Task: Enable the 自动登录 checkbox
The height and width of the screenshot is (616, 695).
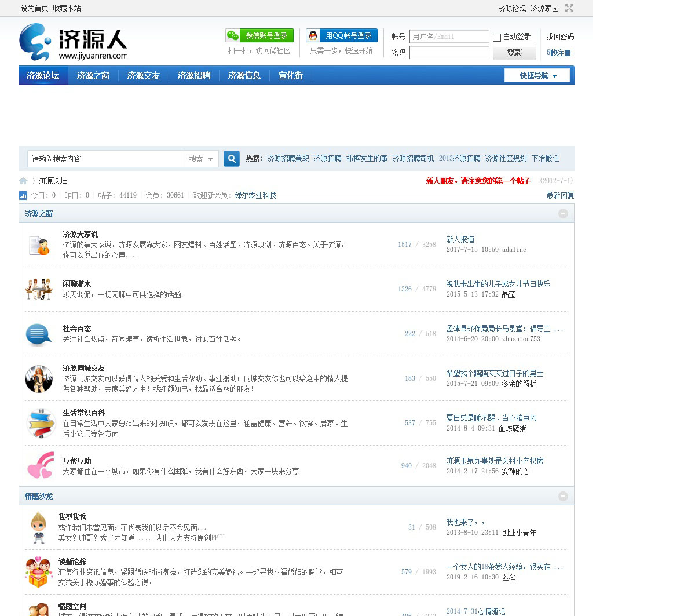Action: pyautogui.click(x=497, y=38)
